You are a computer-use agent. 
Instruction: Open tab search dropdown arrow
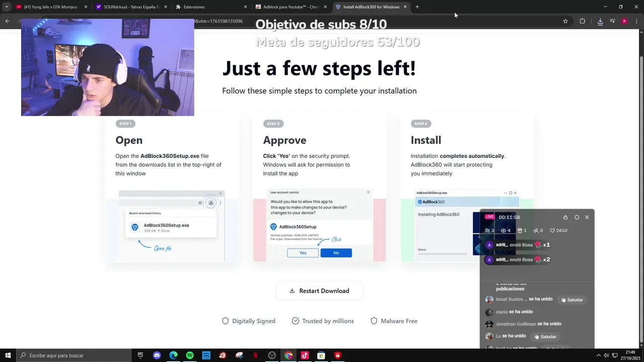(7, 7)
